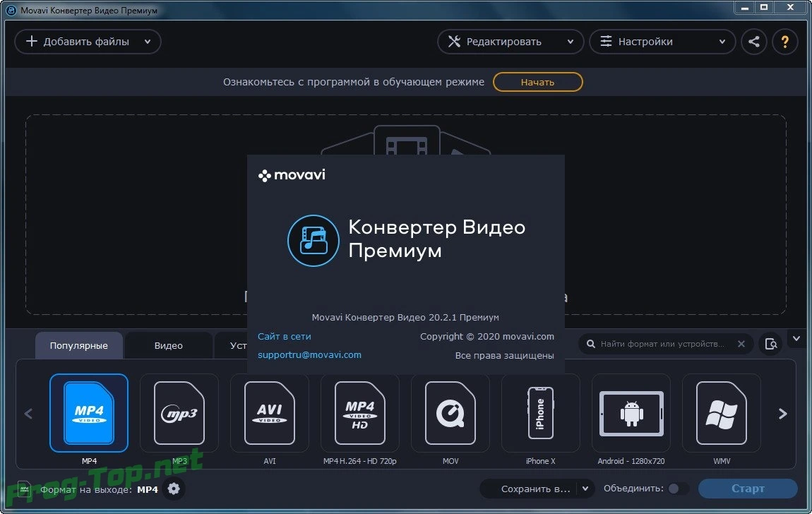
Task: Click the magnifier icon in format search
Action: 590,344
